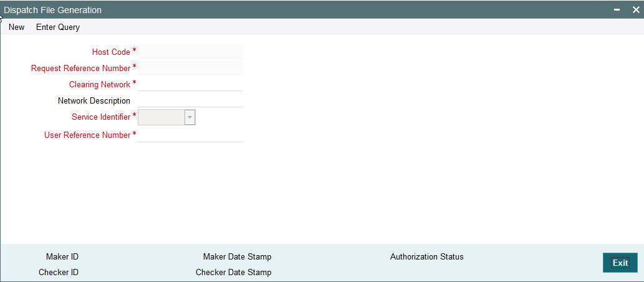This screenshot has height=282, width=644.
Task: Click the Maker ID label
Action: pos(62,257)
